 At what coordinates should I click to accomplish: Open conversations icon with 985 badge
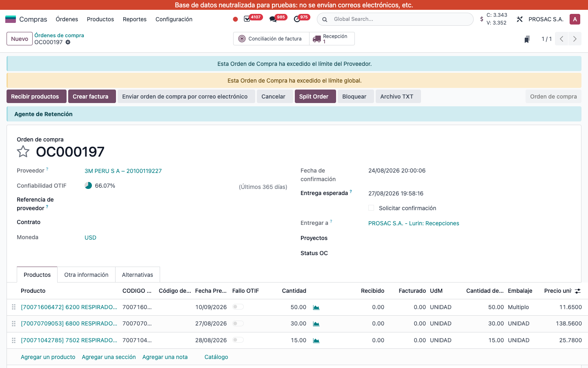273,19
